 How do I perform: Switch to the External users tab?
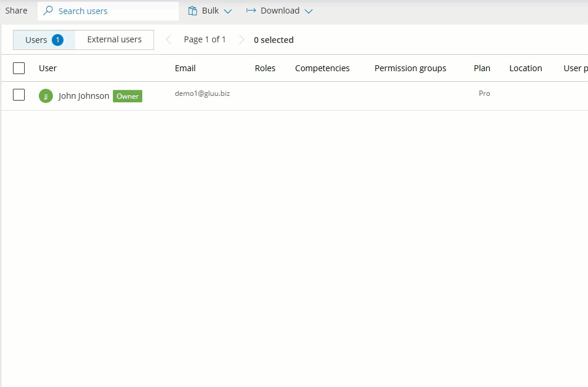pos(114,39)
